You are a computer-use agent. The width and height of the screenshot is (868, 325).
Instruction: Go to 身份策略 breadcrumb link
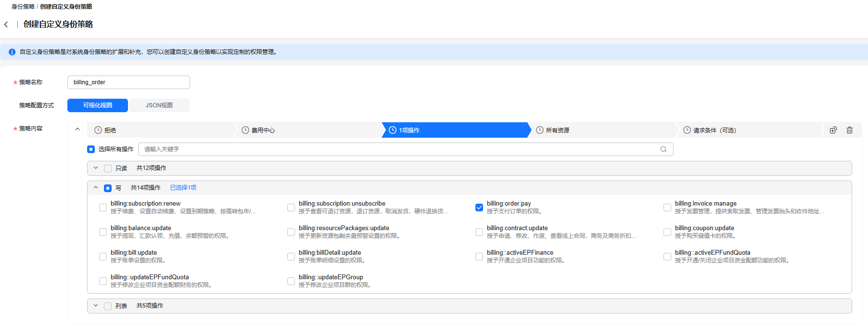click(23, 7)
